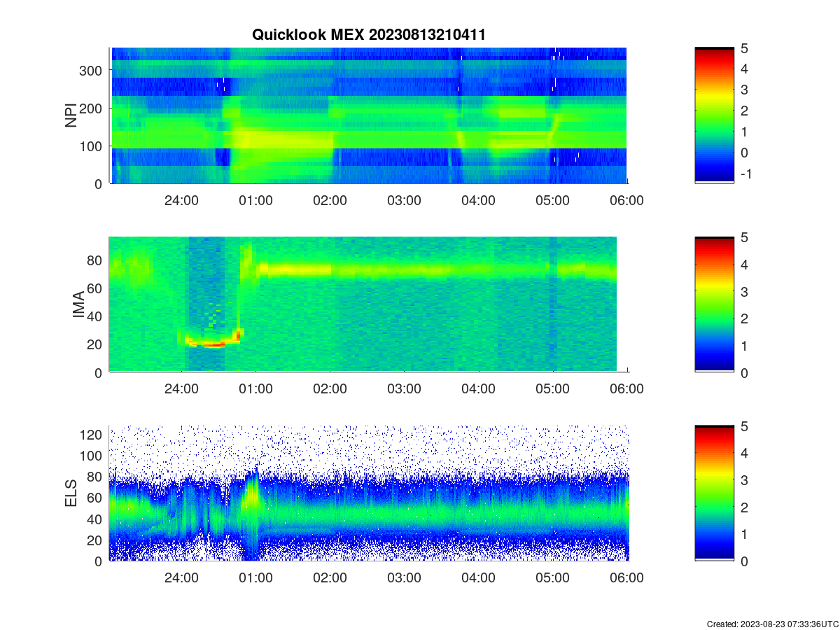Click the ELS spectrogram plot area

pyautogui.click(x=368, y=493)
